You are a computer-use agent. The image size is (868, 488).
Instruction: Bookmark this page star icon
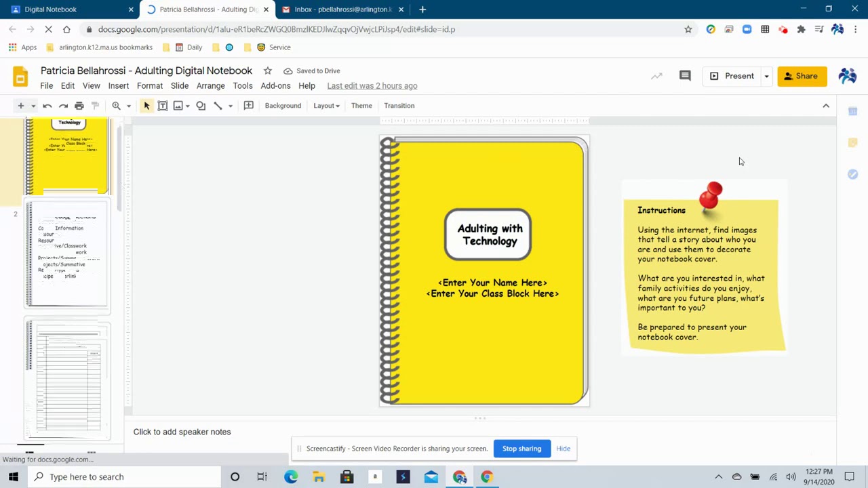pyautogui.click(x=688, y=29)
